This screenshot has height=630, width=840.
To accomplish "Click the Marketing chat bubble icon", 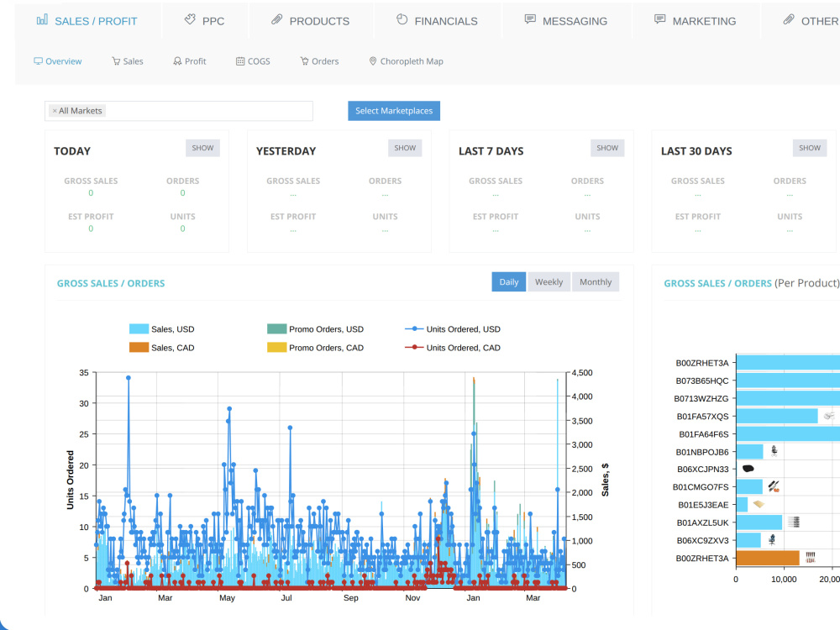I will [660, 20].
